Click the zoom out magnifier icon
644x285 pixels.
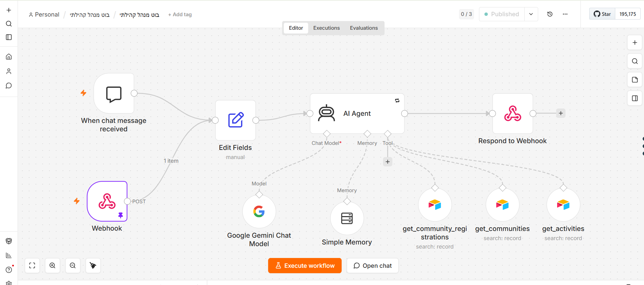73,266
